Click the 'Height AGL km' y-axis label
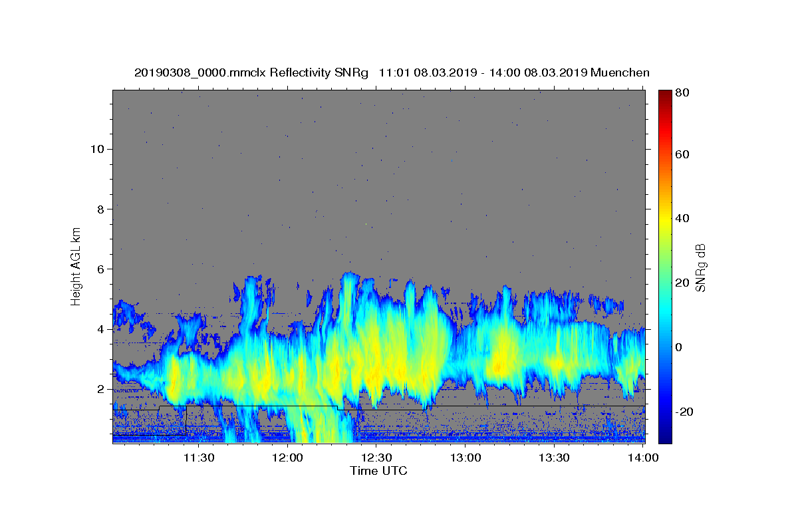This screenshot has width=798, height=532. pos(76,266)
